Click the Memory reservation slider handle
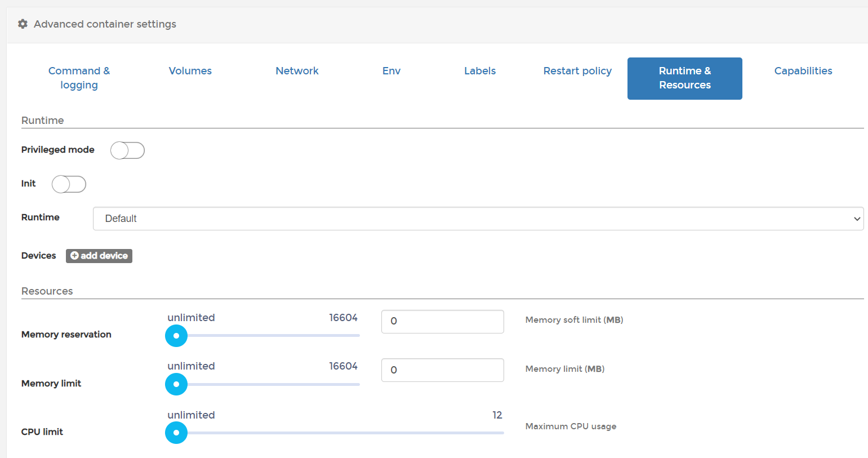The width and height of the screenshot is (868, 458). (x=176, y=336)
